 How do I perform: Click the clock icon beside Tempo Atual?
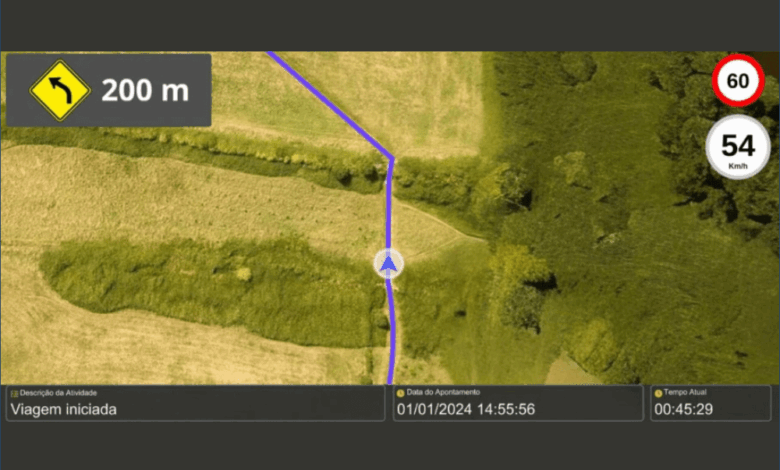point(658,393)
